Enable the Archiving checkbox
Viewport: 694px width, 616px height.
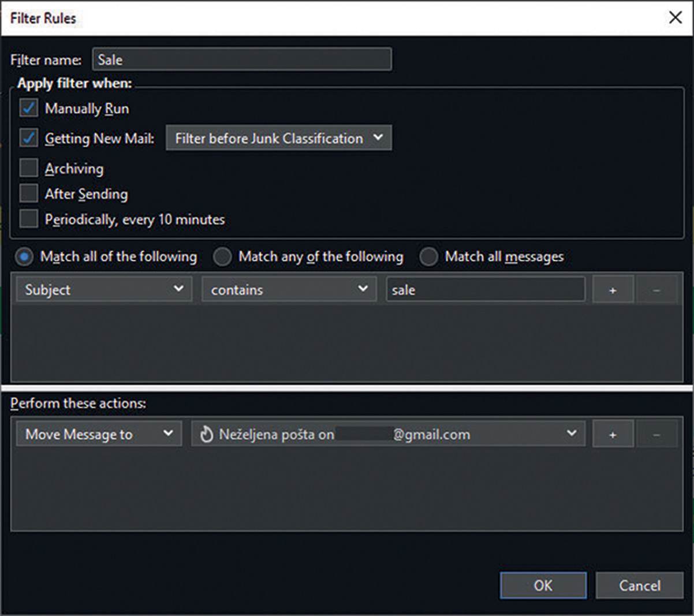coord(29,168)
